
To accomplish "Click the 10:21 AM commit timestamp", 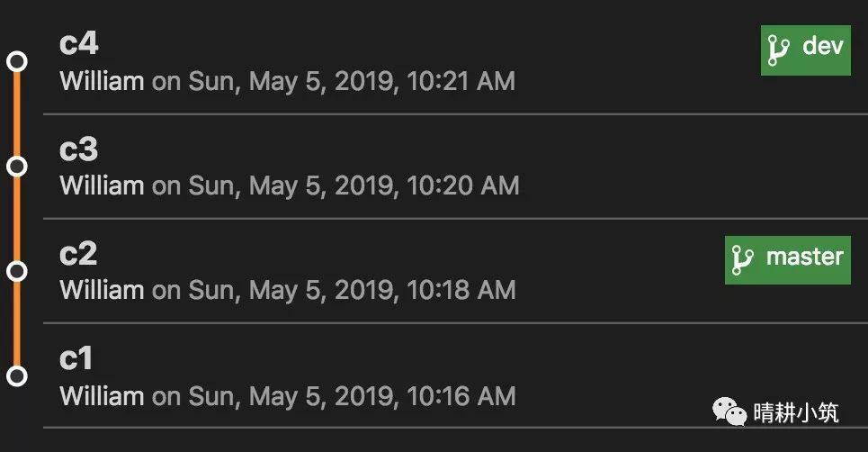I will tap(461, 81).
